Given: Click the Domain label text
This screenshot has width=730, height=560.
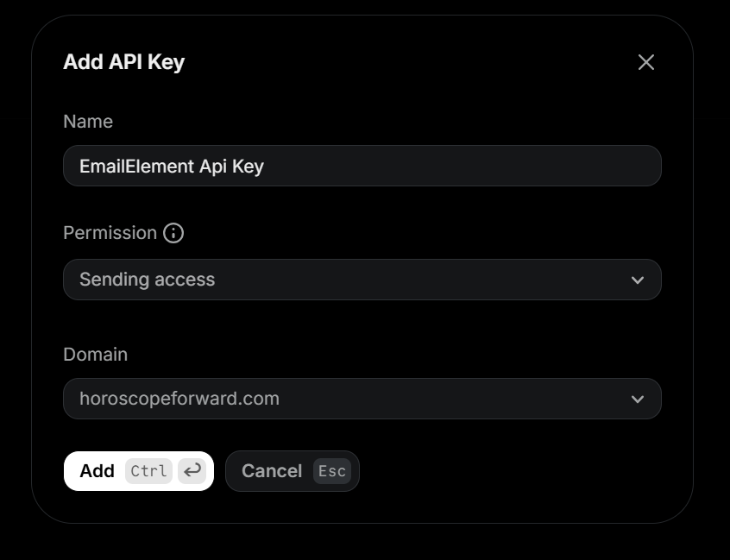Looking at the screenshot, I should click(95, 355).
